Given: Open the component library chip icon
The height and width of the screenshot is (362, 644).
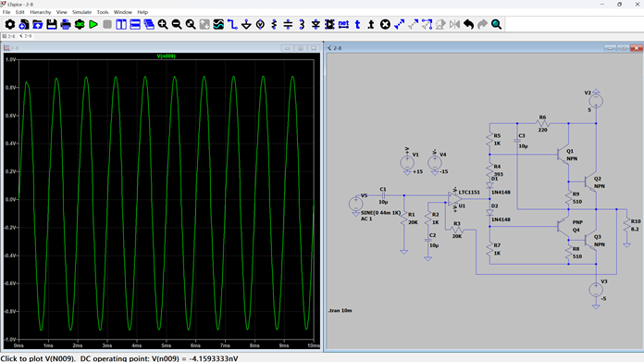Looking at the screenshot, I should point(329,25).
